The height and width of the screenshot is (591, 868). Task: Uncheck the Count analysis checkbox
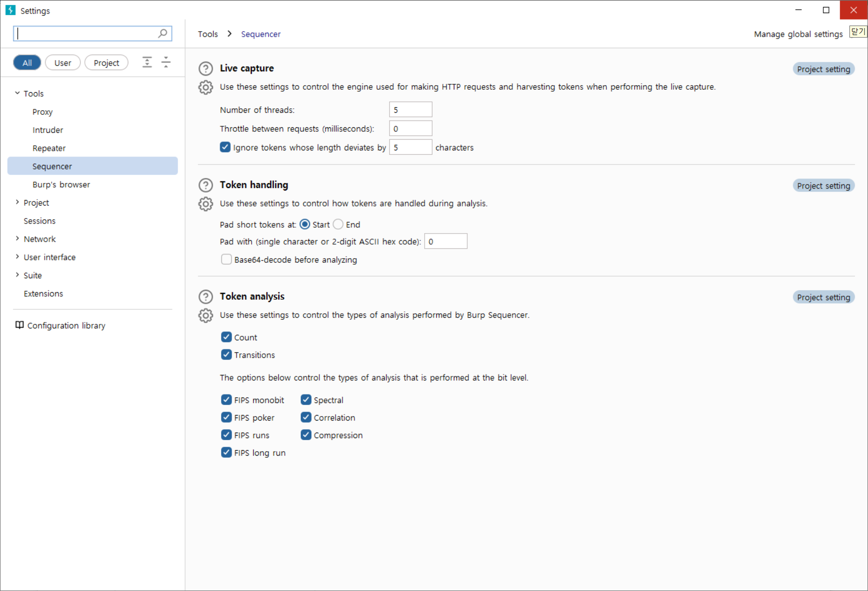click(227, 337)
